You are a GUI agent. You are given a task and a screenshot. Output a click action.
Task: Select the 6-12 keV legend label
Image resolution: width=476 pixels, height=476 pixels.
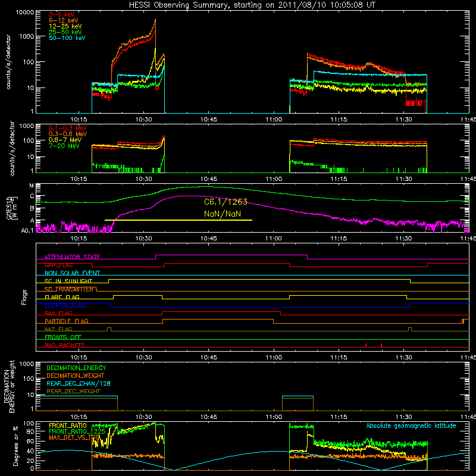coord(63,20)
